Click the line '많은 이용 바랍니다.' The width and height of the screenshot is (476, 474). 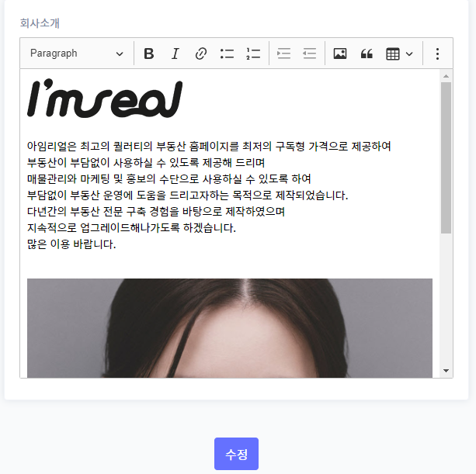point(71,244)
